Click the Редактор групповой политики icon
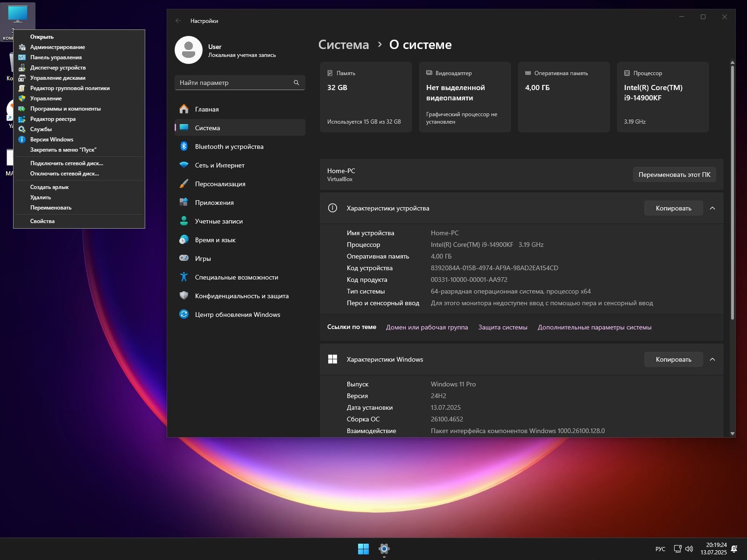 coord(22,88)
